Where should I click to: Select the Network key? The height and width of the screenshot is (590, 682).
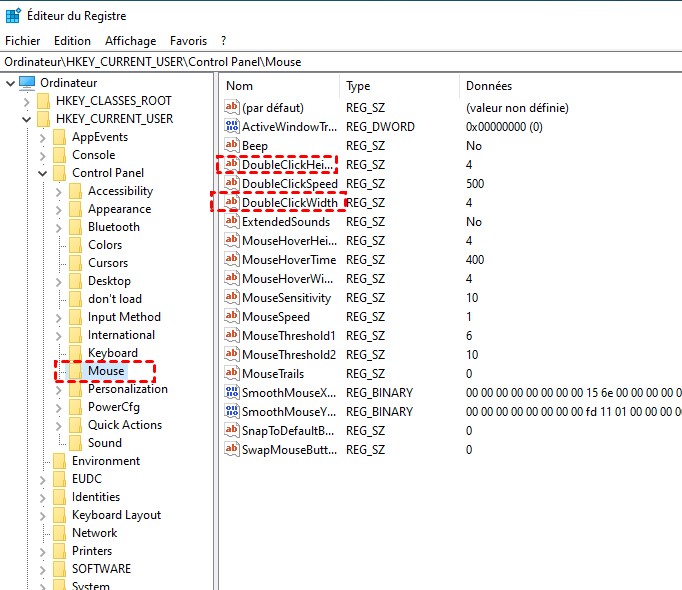click(x=94, y=533)
